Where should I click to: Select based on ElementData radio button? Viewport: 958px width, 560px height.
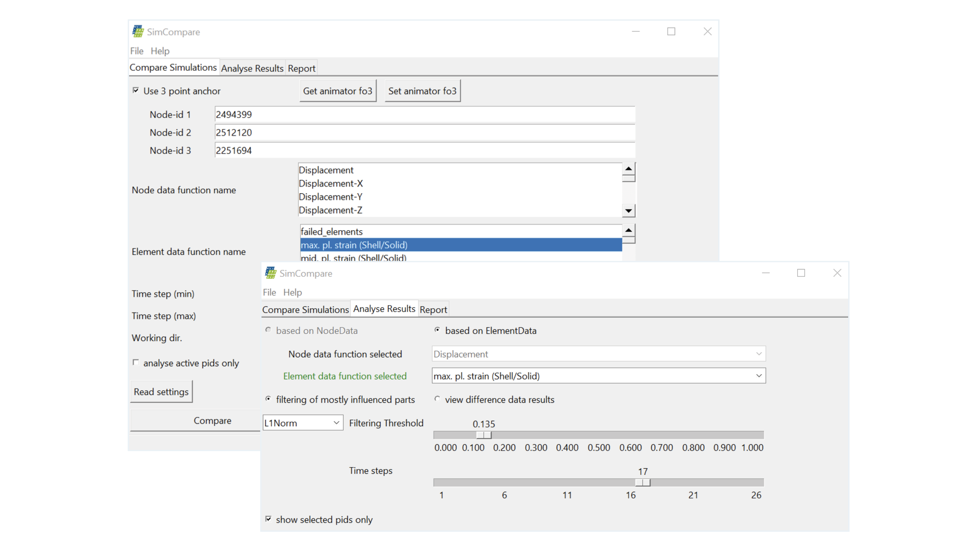click(437, 330)
